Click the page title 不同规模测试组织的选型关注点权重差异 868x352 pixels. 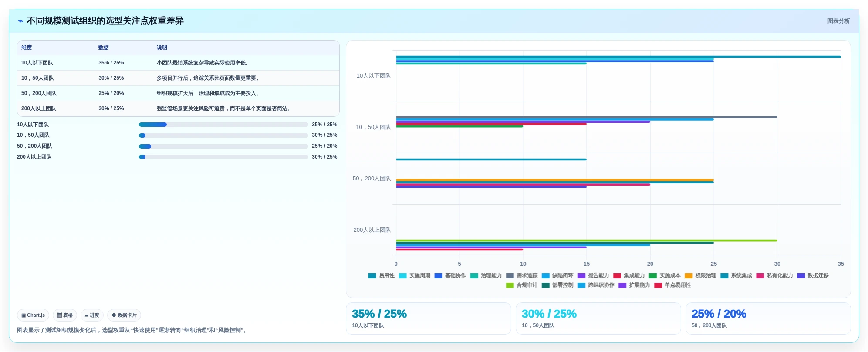[x=105, y=21]
